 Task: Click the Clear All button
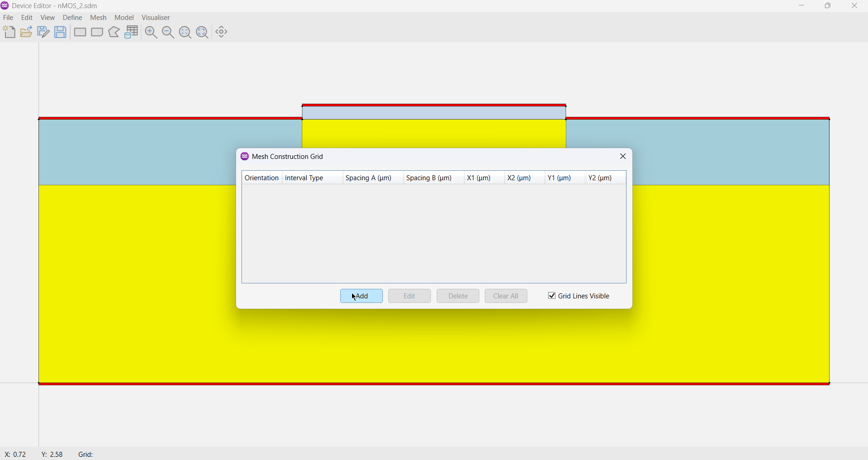point(506,296)
